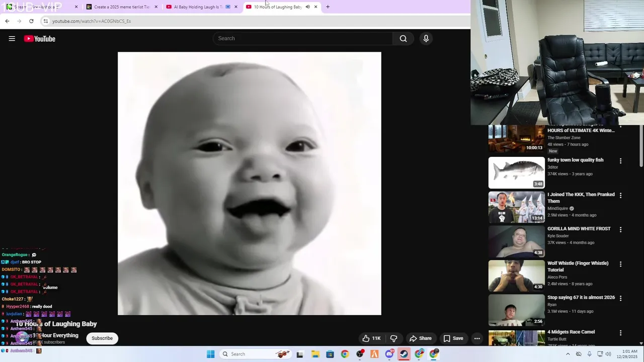The width and height of the screenshot is (644, 362).
Task: Share the Laughing Baby video
Action: pyautogui.click(x=421, y=338)
